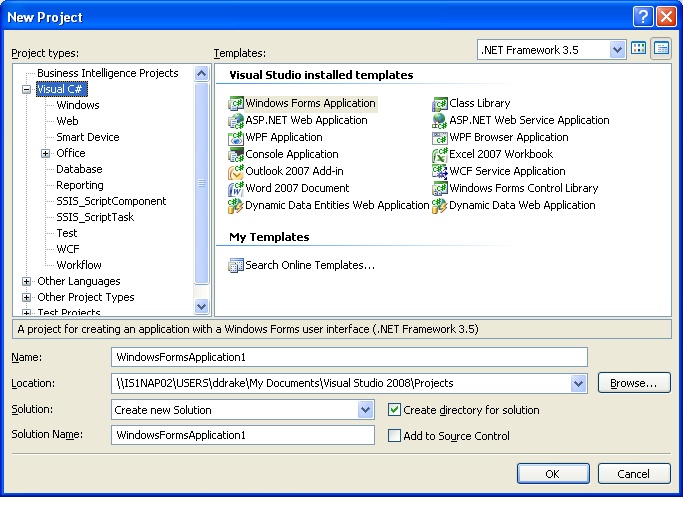The width and height of the screenshot is (683, 512).
Task: Select the Office tree item label
Action: pos(71,153)
